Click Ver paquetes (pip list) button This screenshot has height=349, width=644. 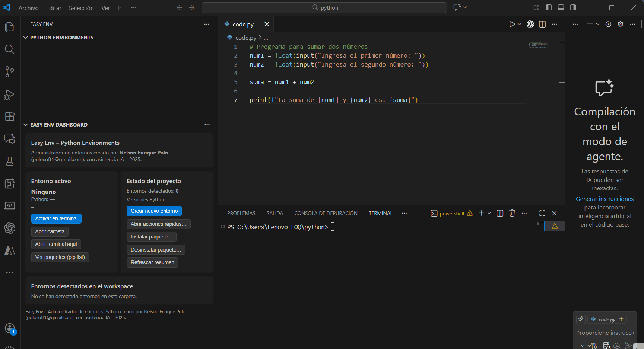(60, 257)
